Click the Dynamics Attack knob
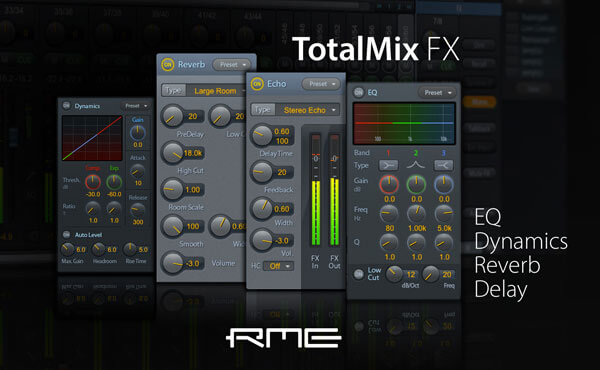This screenshot has height=370, width=600. coord(137,171)
